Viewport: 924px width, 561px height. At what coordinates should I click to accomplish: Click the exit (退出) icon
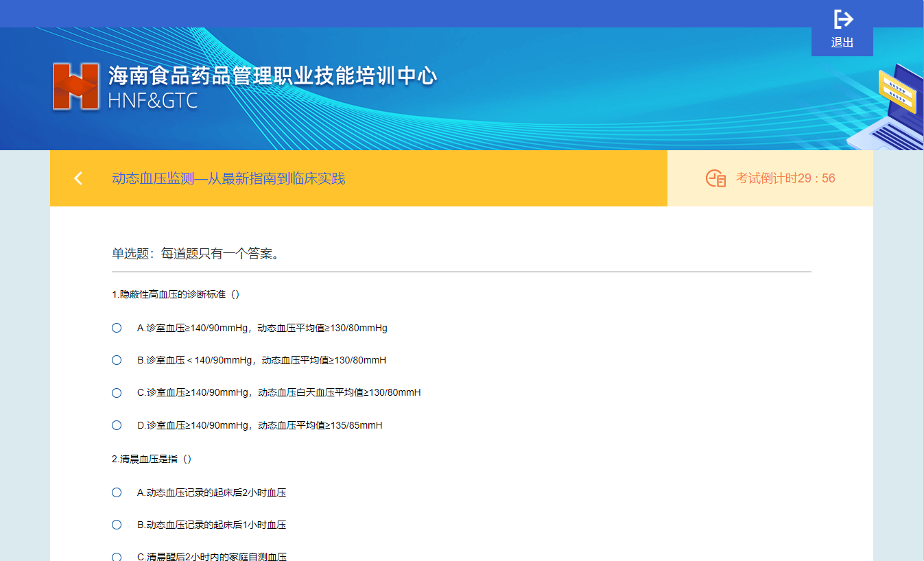(x=842, y=19)
